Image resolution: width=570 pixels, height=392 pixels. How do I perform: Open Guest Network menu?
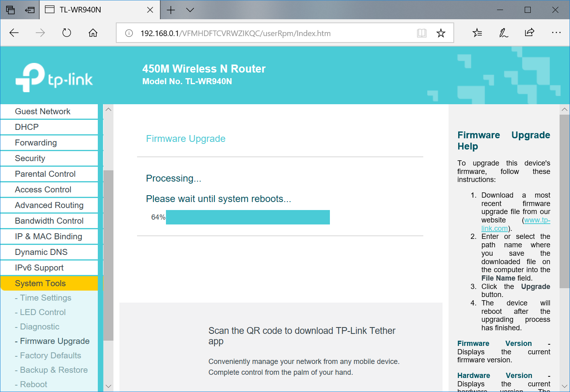49,111
